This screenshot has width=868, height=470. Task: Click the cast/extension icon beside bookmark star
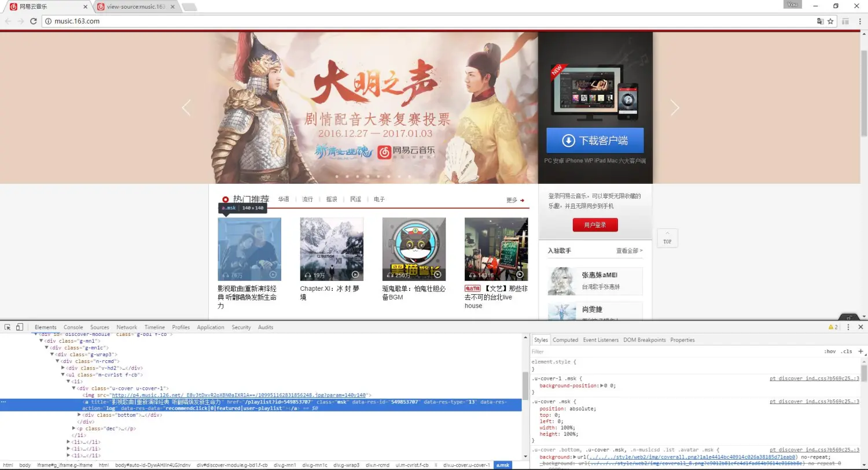(845, 21)
